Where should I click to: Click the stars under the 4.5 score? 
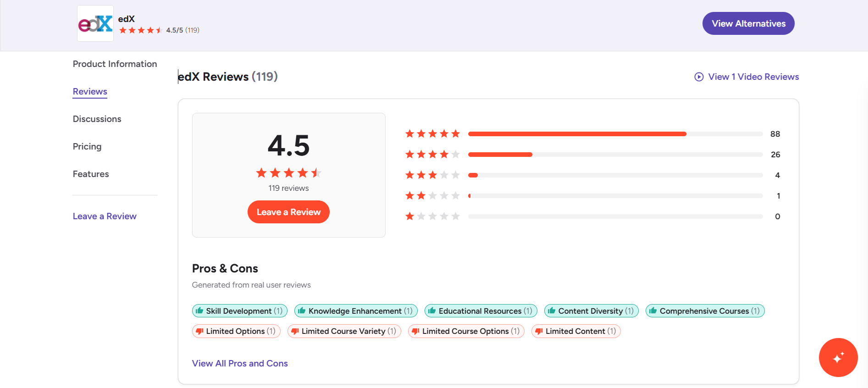coord(288,173)
